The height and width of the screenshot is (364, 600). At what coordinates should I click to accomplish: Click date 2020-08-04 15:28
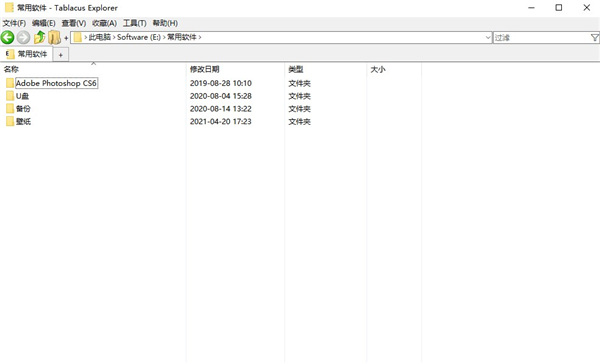tap(221, 96)
